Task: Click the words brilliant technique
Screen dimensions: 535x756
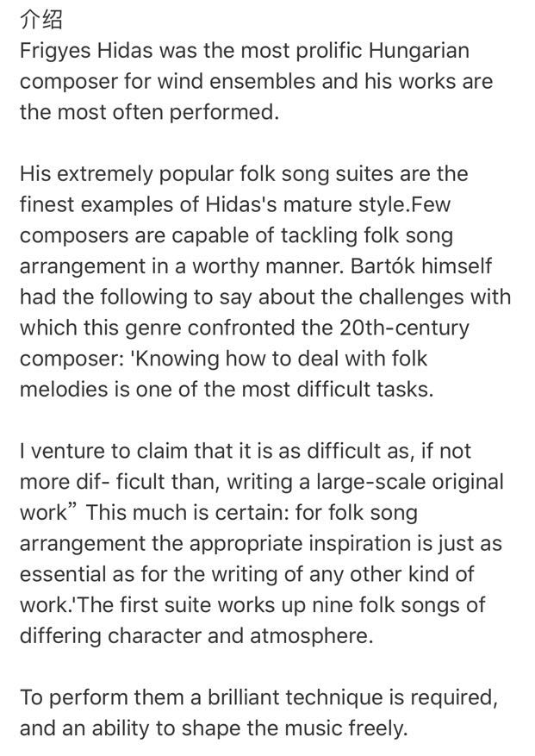Action: tap(302, 698)
